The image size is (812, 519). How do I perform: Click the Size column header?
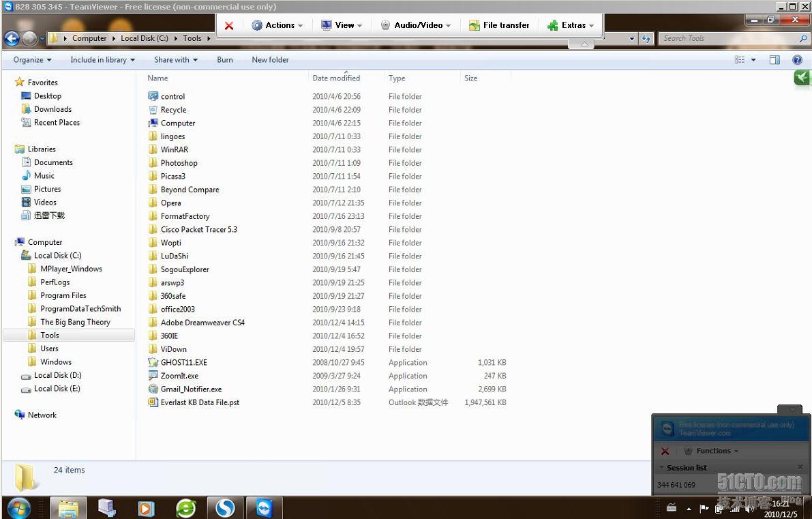click(470, 78)
